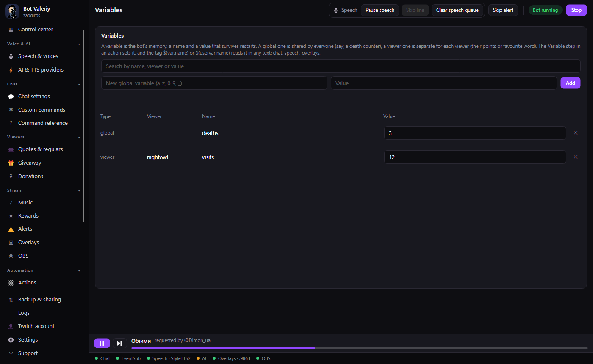Click the Alerts warning triangle icon
This screenshot has width=593, height=364.
point(11,229)
